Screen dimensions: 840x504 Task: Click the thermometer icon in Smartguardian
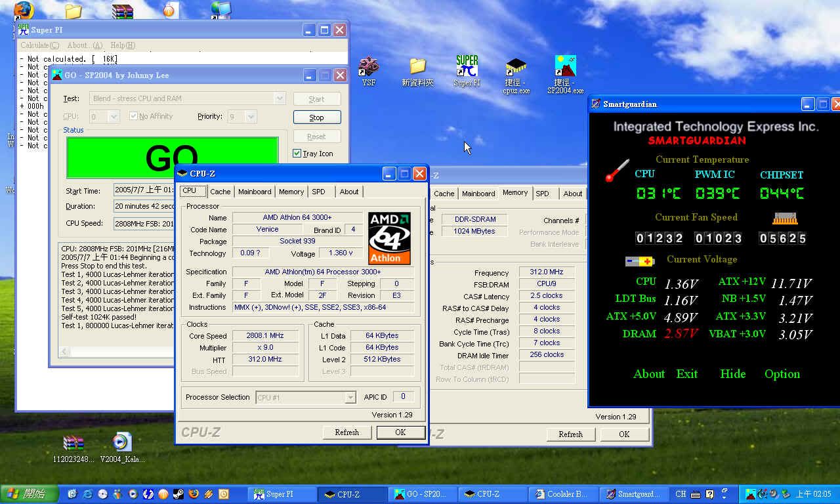coord(617,171)
